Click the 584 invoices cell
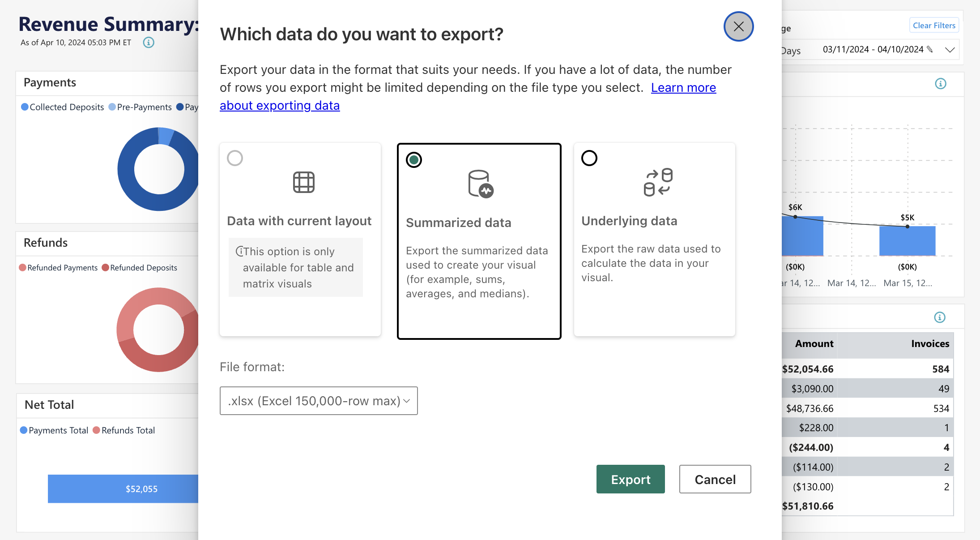The height and width of the screenshot is (540, 980). [941, 369]
